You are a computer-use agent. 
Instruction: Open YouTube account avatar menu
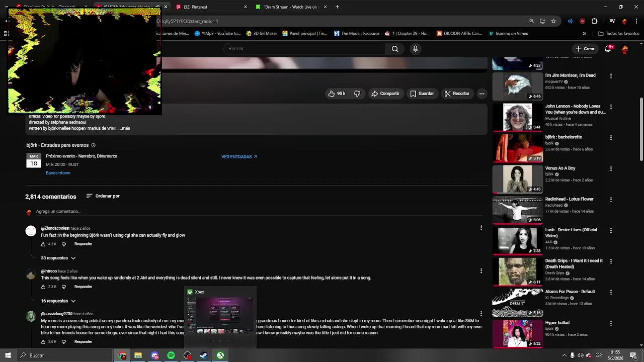point(624,49)
